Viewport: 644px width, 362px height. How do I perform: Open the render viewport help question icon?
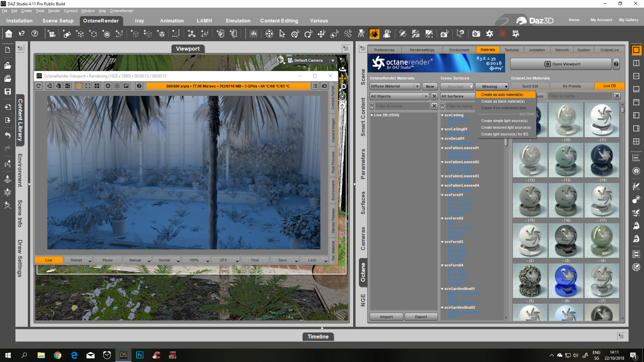139,86
